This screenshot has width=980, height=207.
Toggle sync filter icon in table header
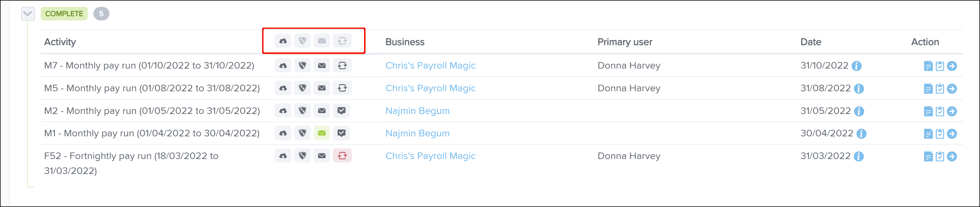(342, 41)
